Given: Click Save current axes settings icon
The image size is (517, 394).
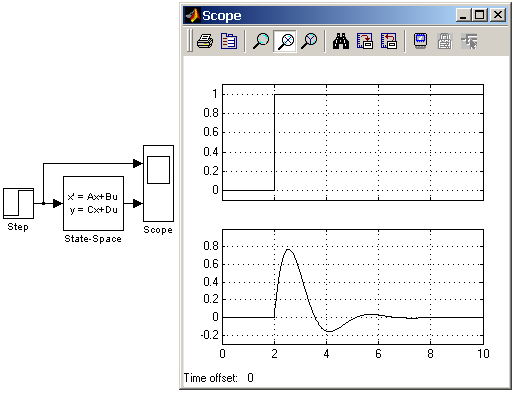Looking at the screenshot, I should 365,41.
